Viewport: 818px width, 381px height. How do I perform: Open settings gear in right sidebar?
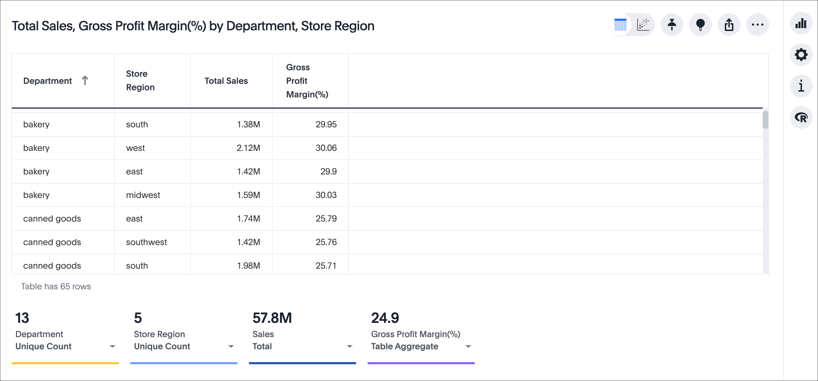coord(801,55)
